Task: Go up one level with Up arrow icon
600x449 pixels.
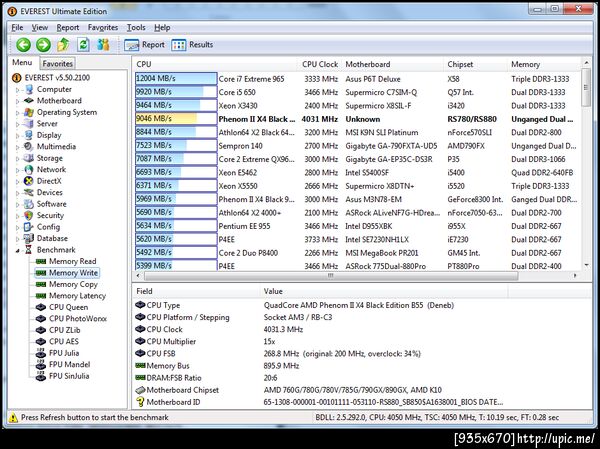Action: 63,45
